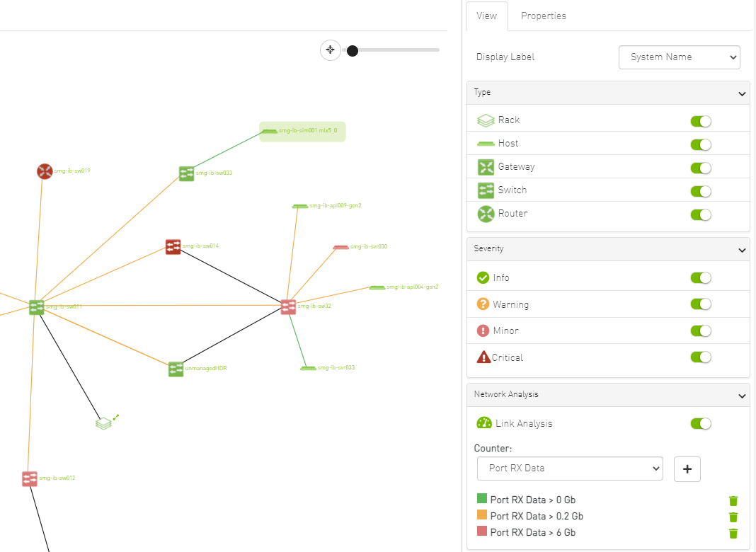Select the switch node smg-ib-sw32

(287, 307)
